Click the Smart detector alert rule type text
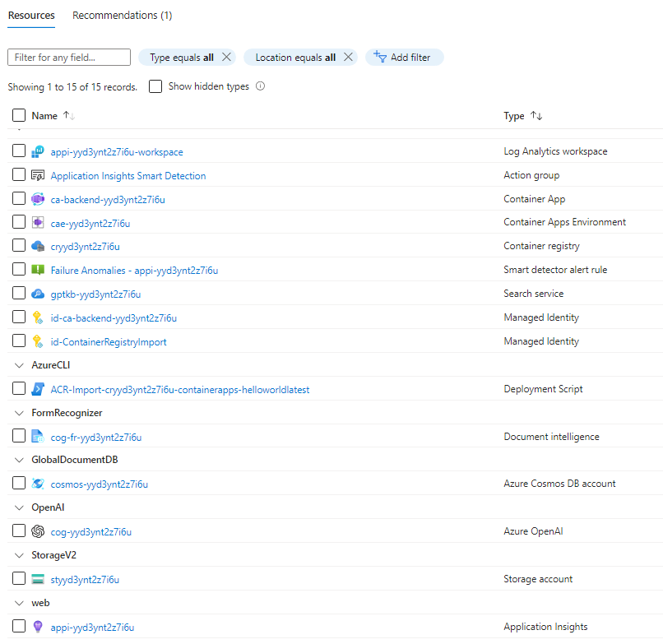The height and width of the screenshot is (644, 663). pyautogui.click(x=555, y=270)
